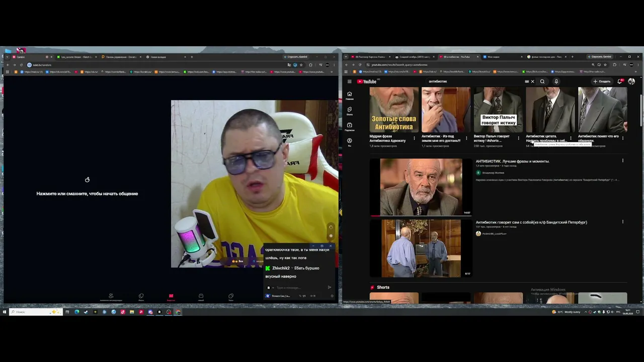Click the 'Создать' button on YouTube
The height and width of the screenshot is (362, 644).
(x=602, y=81)
